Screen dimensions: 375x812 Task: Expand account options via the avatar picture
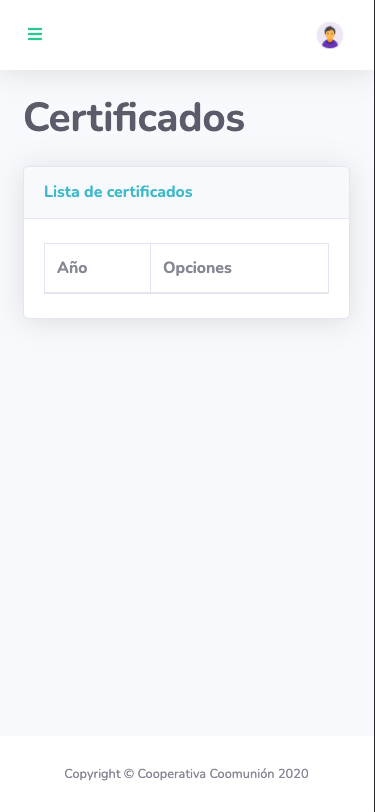pyautogui.click(x=330, y=35)
